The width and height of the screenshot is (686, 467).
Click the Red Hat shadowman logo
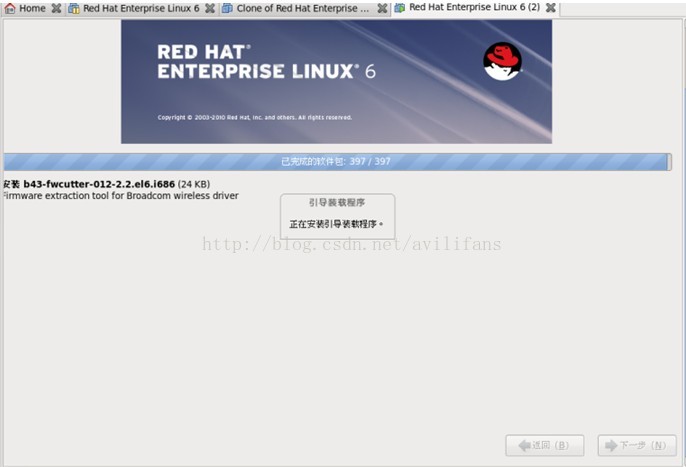502,61
